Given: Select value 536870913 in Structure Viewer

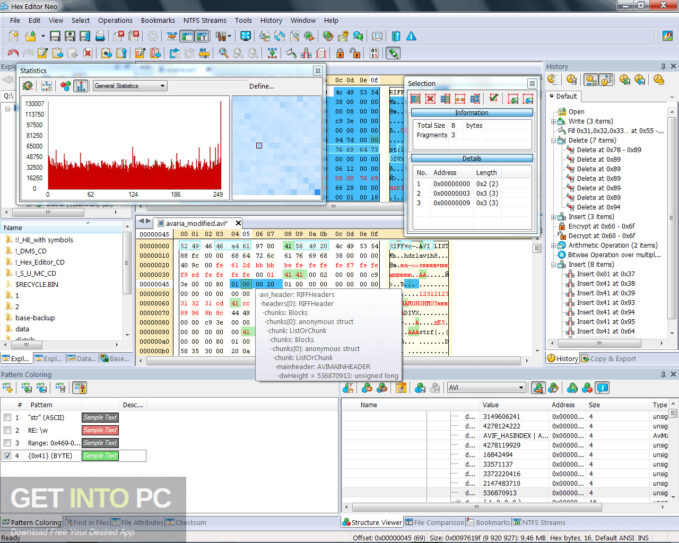Looking at the screenshot, I should (499, 493).
